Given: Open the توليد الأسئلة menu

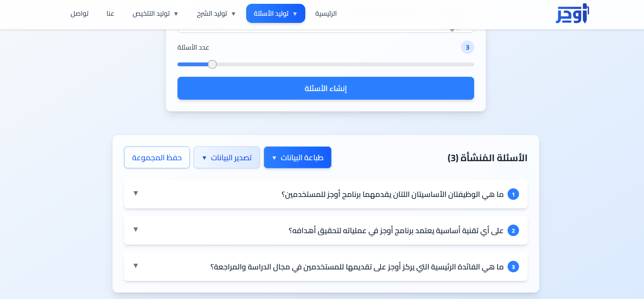Looking at the screenshot, I should tap(276, 13).
